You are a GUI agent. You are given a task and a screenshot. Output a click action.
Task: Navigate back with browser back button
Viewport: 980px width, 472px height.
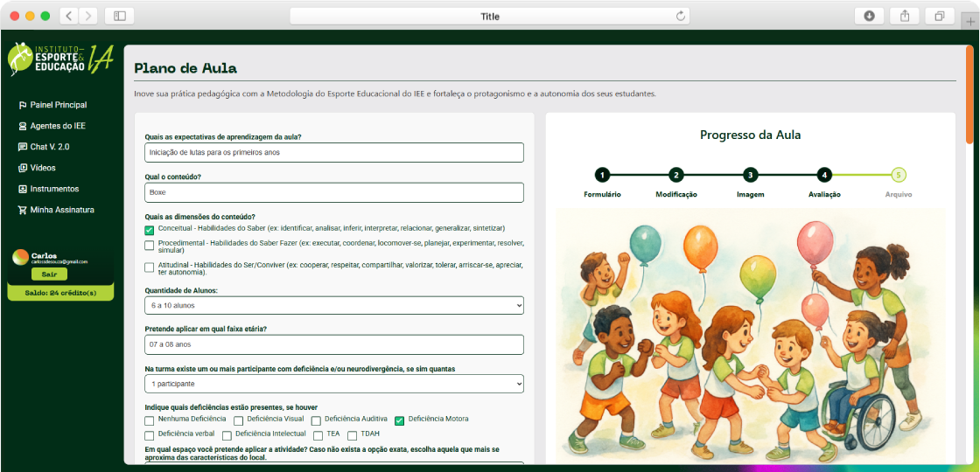coord(68,16)
